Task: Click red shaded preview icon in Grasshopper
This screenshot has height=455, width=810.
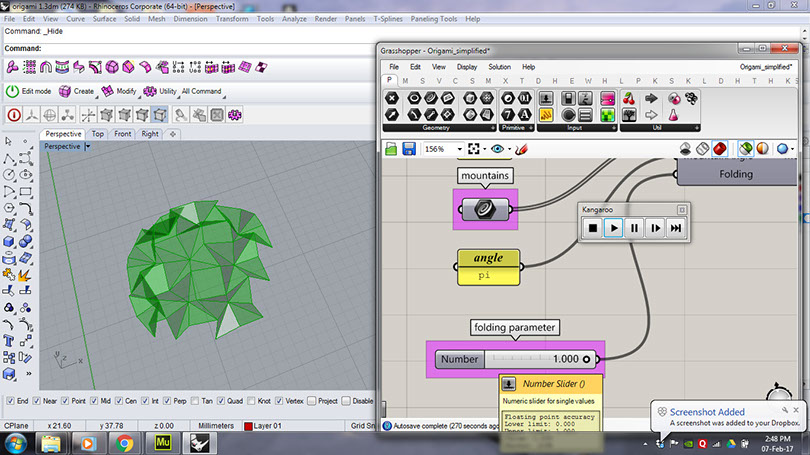Action: tap(720, 149)
